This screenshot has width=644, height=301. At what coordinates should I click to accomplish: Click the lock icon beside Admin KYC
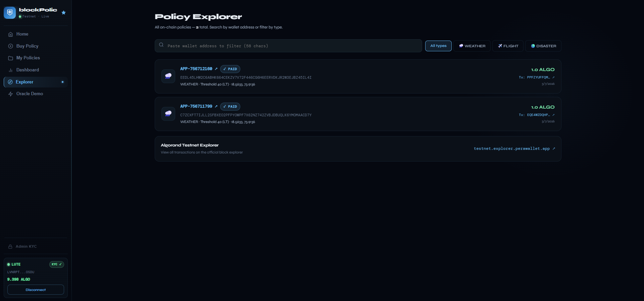pyautogui.click(x=10, y=246)
